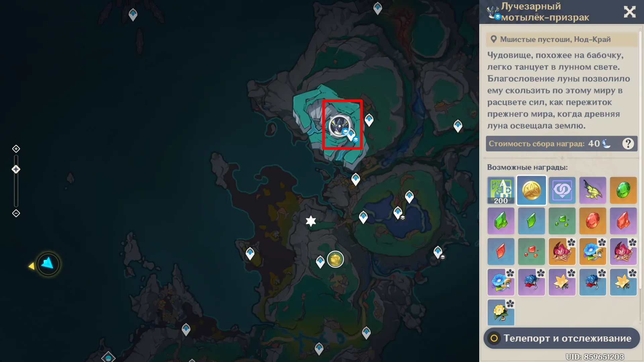Click teleport waypoint at top left sea

coord(133,14)
